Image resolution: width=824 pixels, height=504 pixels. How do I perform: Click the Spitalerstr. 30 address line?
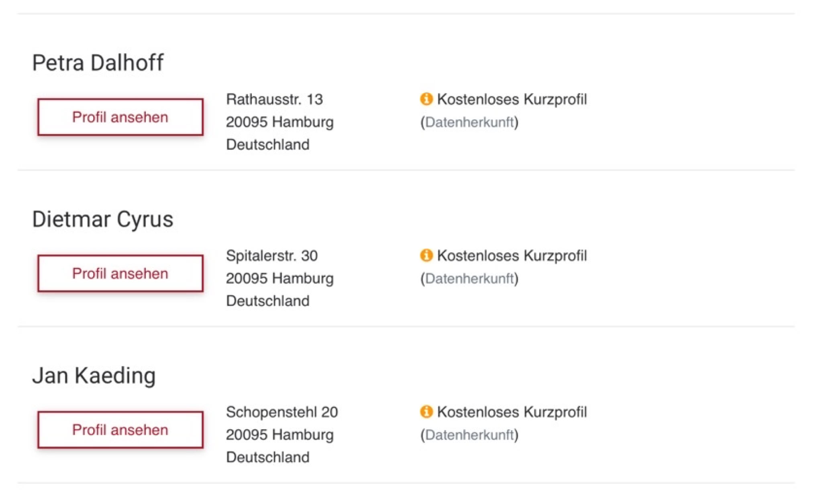[272, 256]
